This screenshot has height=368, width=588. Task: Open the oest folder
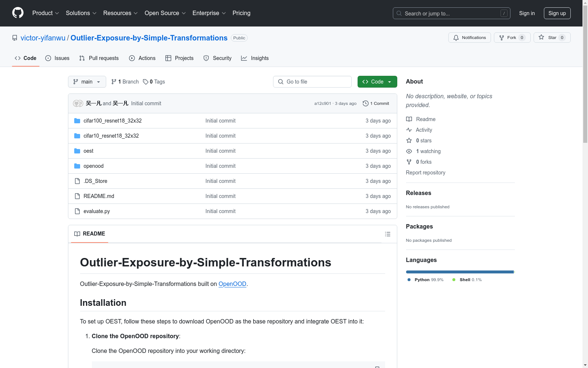pos(88,151)
